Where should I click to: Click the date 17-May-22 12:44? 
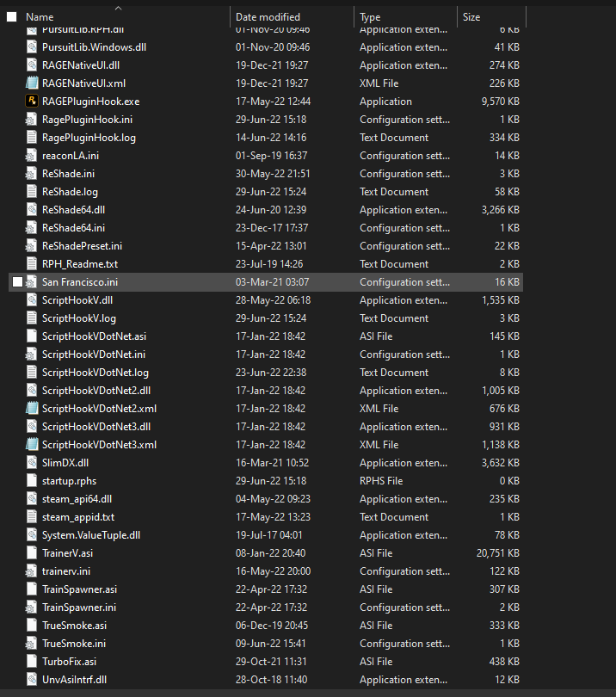[x=273, y=102]
